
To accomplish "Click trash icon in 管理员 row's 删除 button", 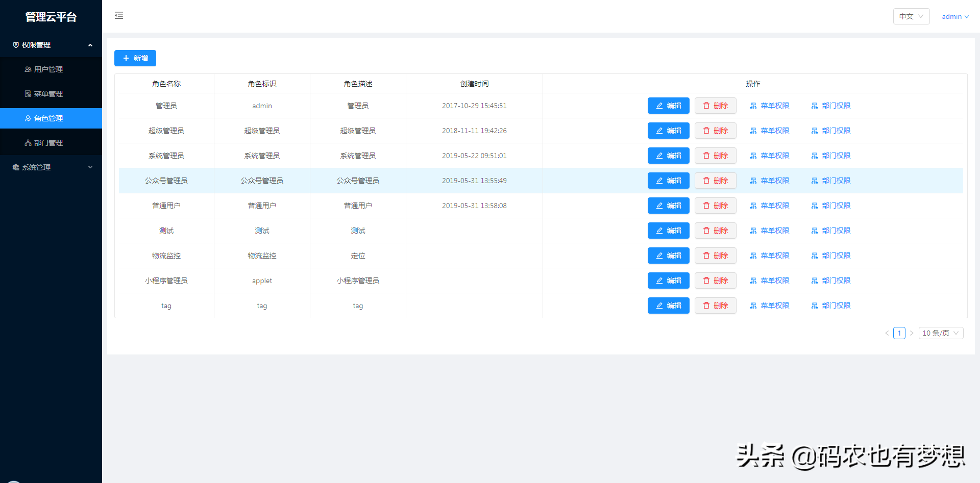I will tap(706, 106).
